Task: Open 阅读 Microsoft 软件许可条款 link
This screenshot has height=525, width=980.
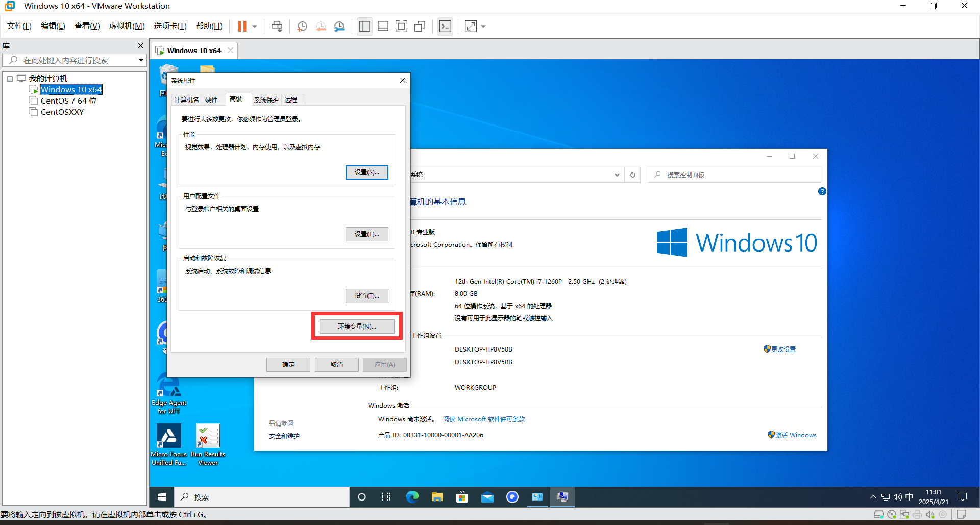Action: tap(484, 419)
